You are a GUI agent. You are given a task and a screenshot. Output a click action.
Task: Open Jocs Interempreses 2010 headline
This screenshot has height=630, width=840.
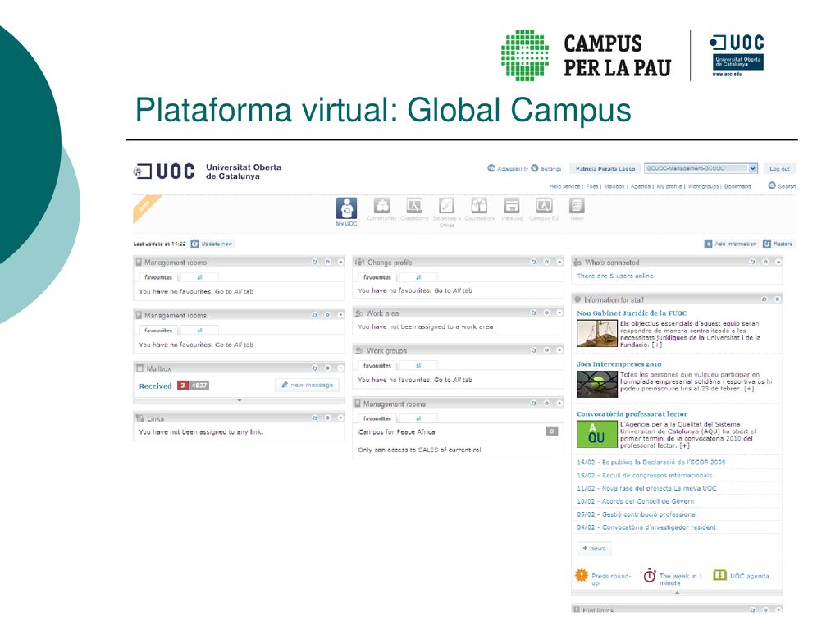click(x=619, y=363)
